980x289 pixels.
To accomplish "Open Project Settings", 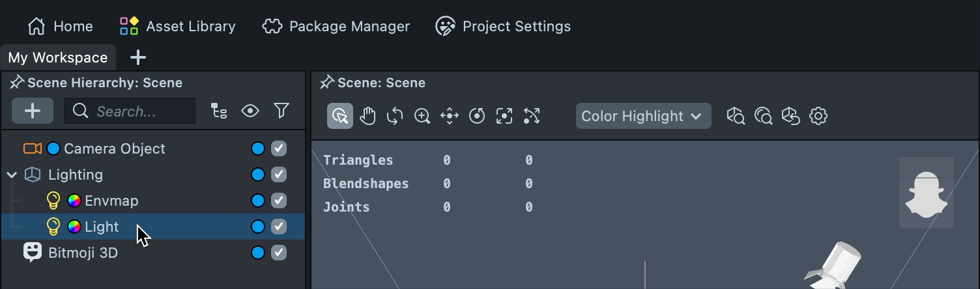I will tap(503, 27).
